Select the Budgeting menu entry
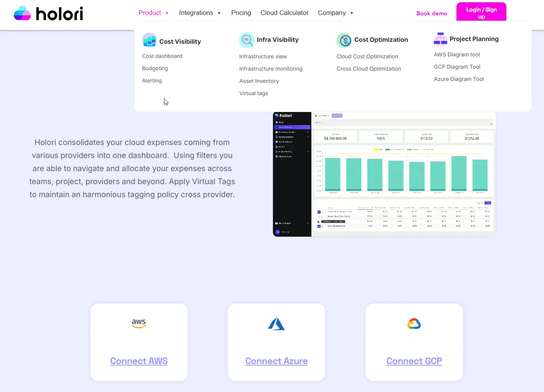This screenshot has height=392, width=544. point(155,68)
